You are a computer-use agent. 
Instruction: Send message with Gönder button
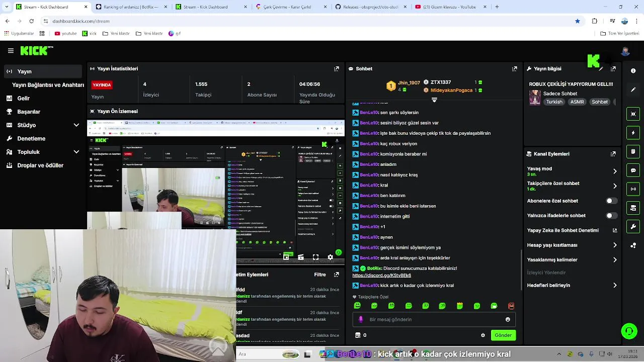[503, 335]
